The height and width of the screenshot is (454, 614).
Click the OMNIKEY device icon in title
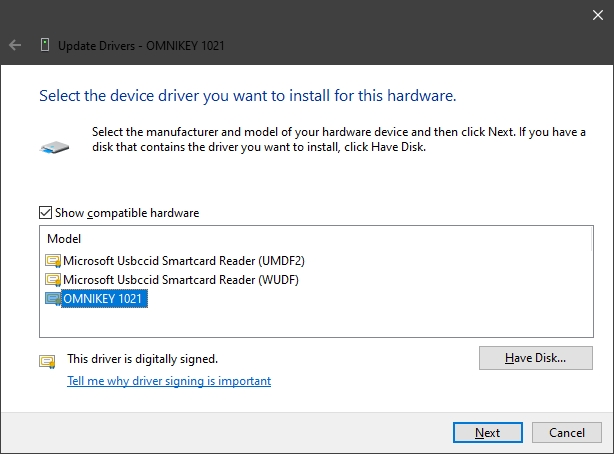pos(45,45)
